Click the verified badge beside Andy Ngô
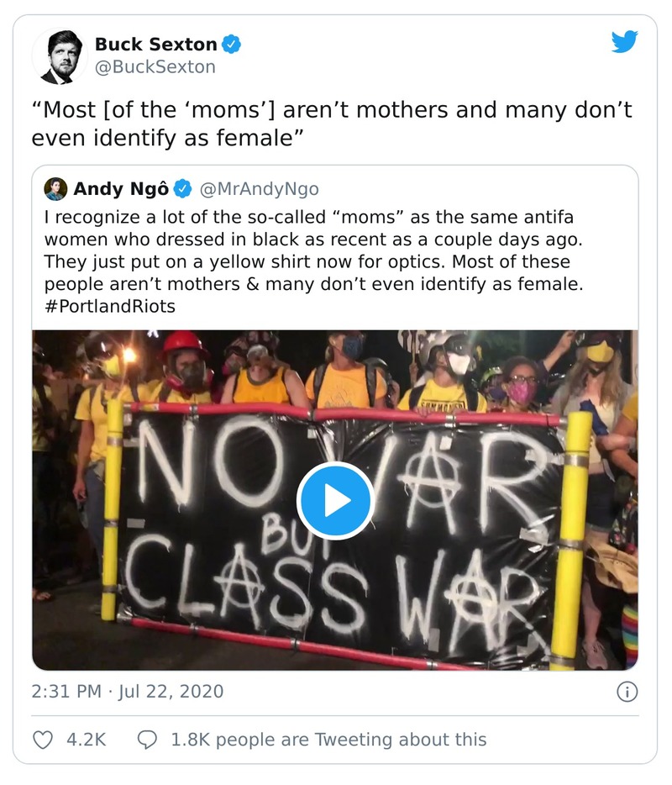This screenshot has height=785, width=672. point(184,188)
